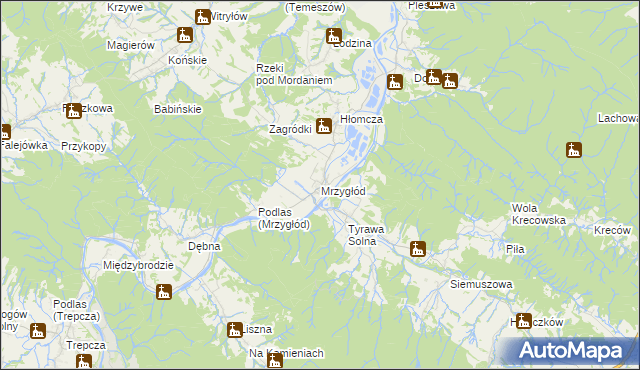Click the church icon next to Witryłów
Screen dimensions: 640x370
click(202, 17)
